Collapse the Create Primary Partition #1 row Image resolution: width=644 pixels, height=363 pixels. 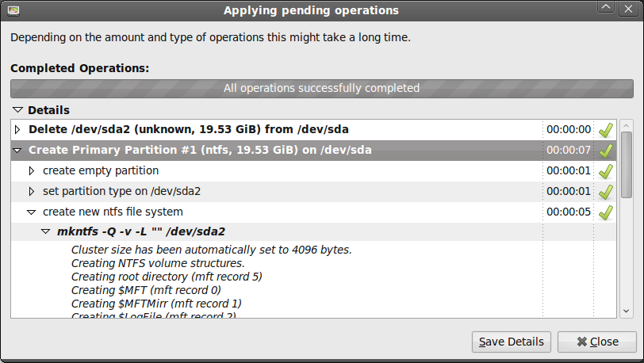coord(18,150)
